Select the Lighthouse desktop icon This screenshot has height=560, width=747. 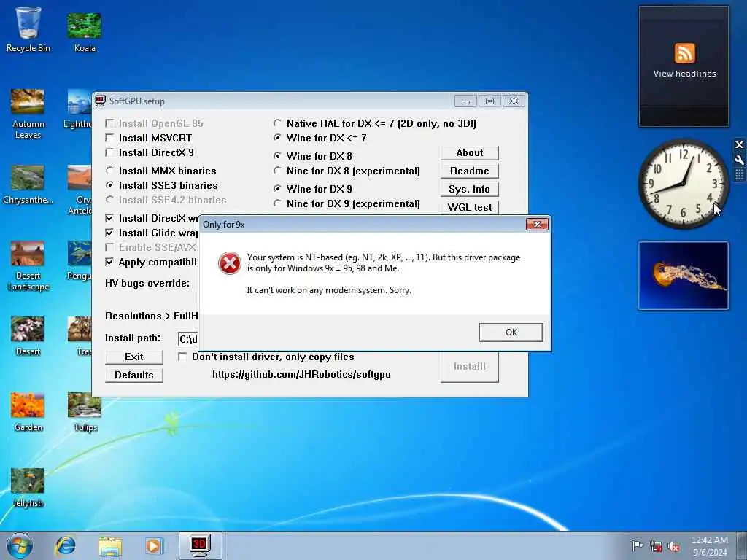click(79, 109)
